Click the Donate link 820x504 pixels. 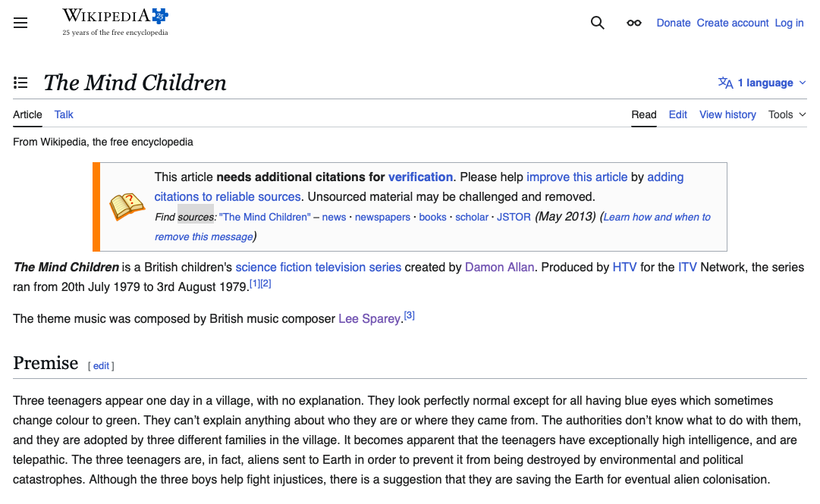[x=674, y=23]
